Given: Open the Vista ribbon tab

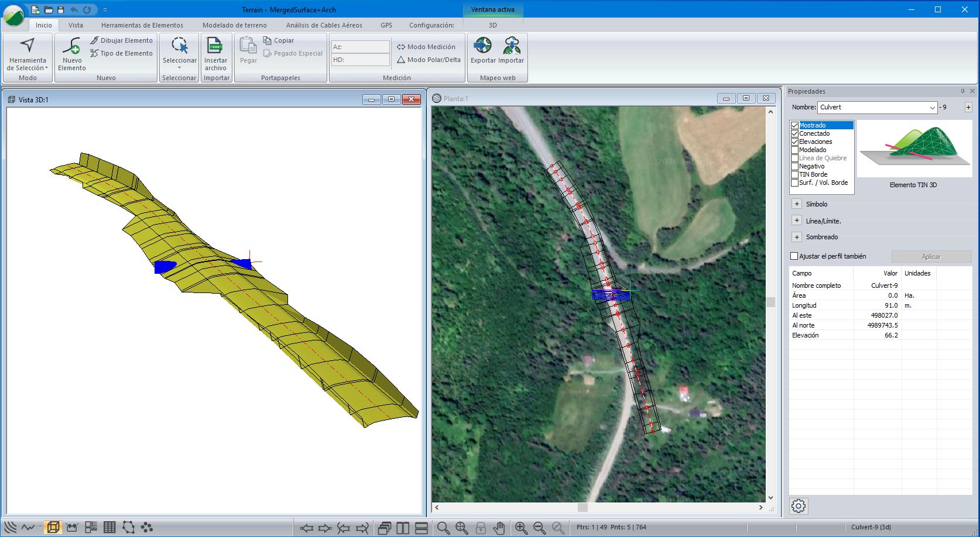Looking at the screenshot, I should pyautogui.click(x=76, y=25).
